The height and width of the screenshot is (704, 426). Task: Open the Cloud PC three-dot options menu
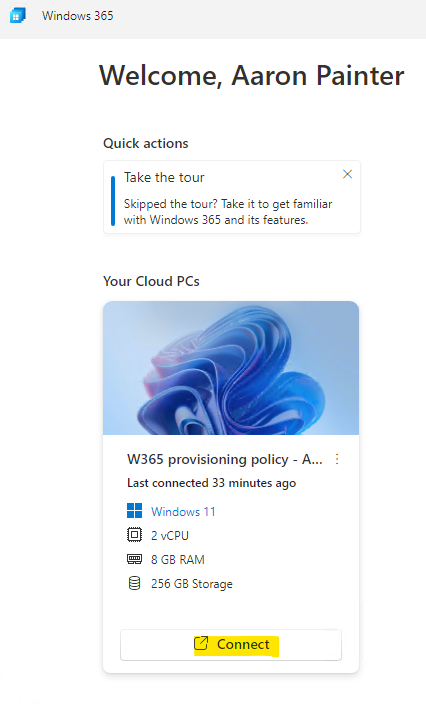(337, 459)
